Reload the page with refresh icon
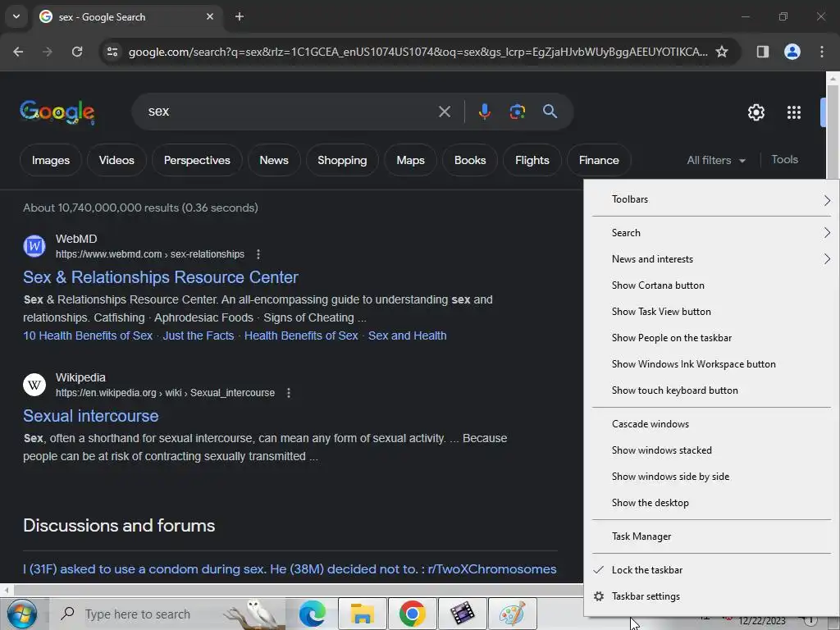 point(77,52)
